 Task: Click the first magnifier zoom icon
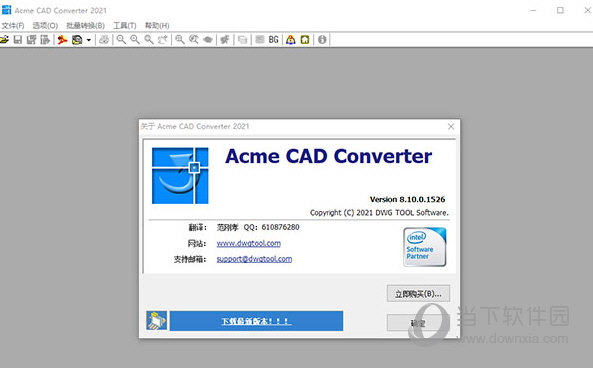(x=121, y=39)
